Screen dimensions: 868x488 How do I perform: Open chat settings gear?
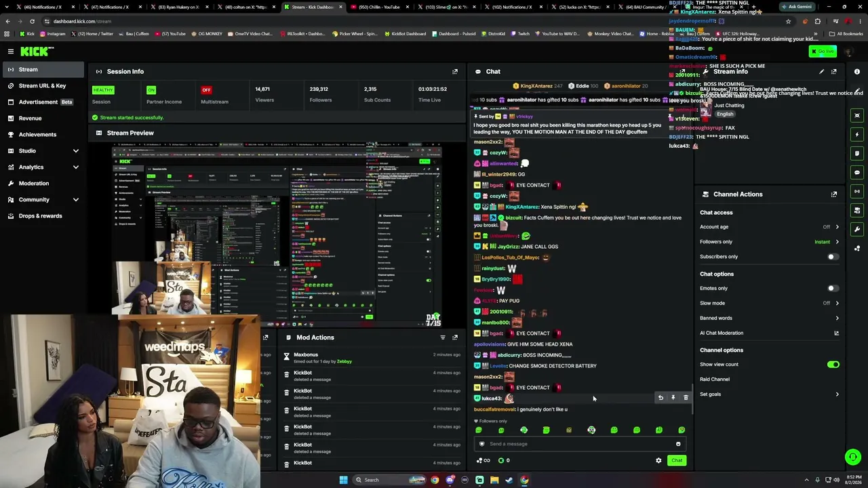point(658,460)
